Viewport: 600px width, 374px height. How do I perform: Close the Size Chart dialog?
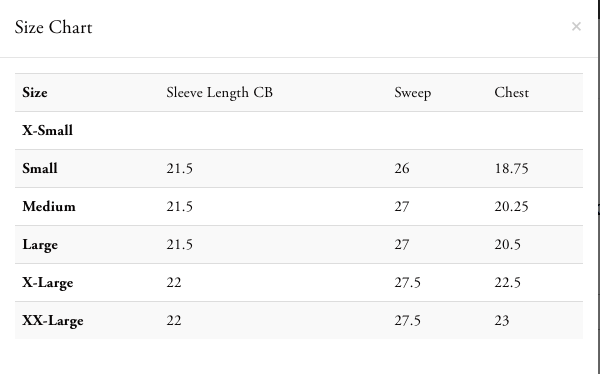[x=576, y=26]
